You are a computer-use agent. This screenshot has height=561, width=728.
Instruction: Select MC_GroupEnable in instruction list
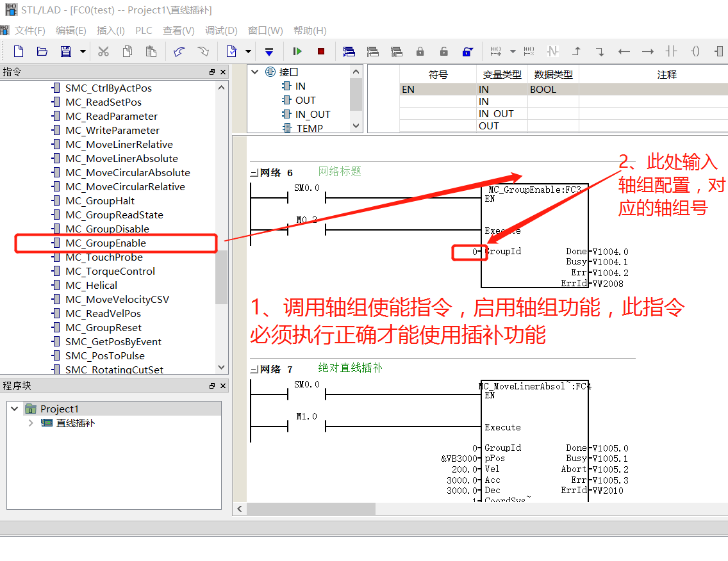point(105,243)
